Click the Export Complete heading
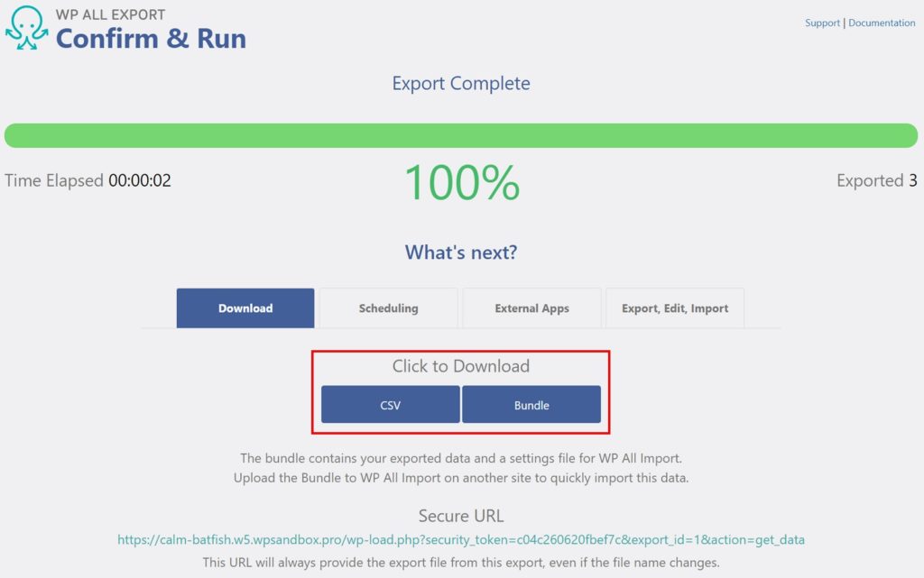This screenshot has height=578, width=924. 461,83
